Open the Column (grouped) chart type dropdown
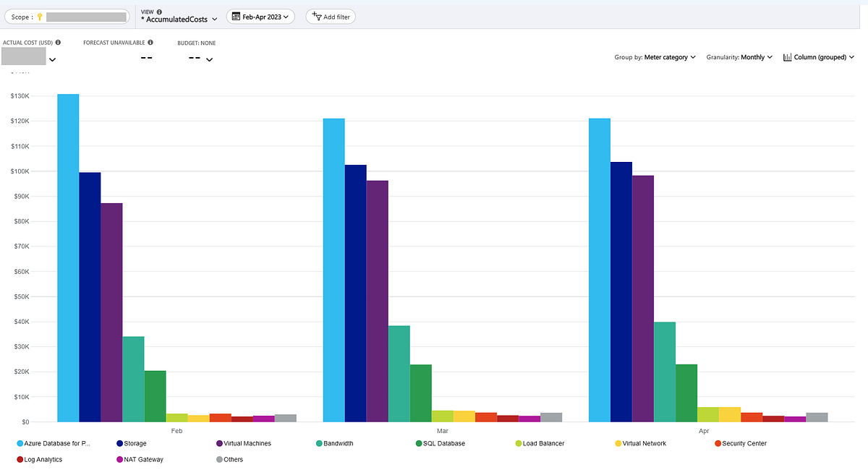The height and width of the screenshot is (475, 868). 819,56
